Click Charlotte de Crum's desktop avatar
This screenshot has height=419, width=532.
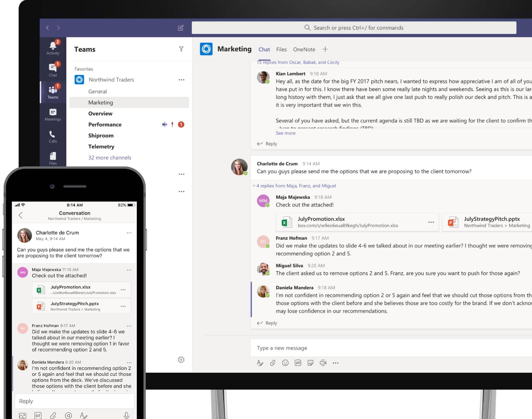239,167
